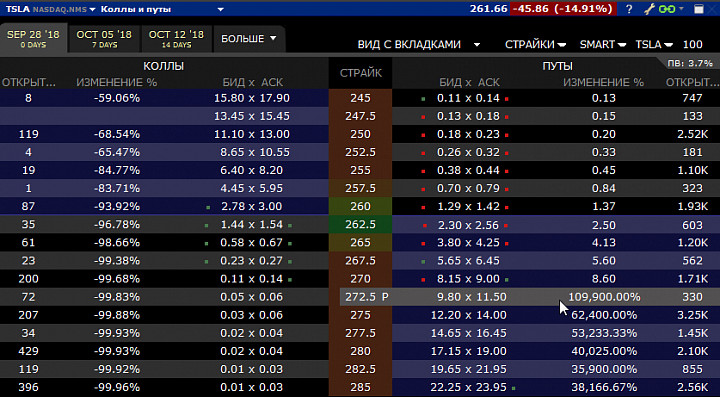Click the window panel icon in the title bar
Image resolution: width=720 pixels, height=397 pixels.
[x=698, y=9]
